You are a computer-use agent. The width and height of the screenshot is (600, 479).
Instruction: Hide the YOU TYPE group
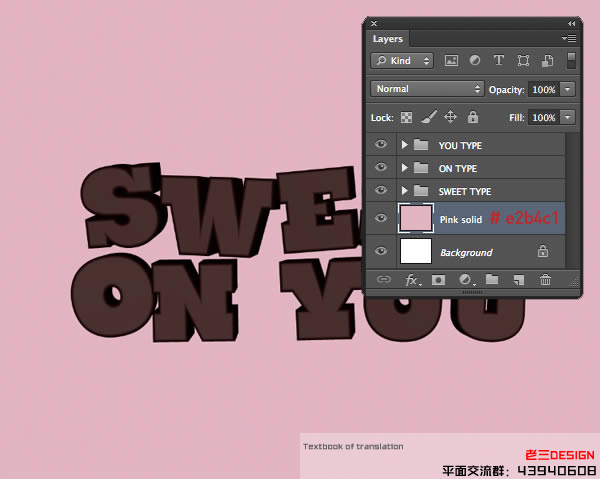pos(381,145)
